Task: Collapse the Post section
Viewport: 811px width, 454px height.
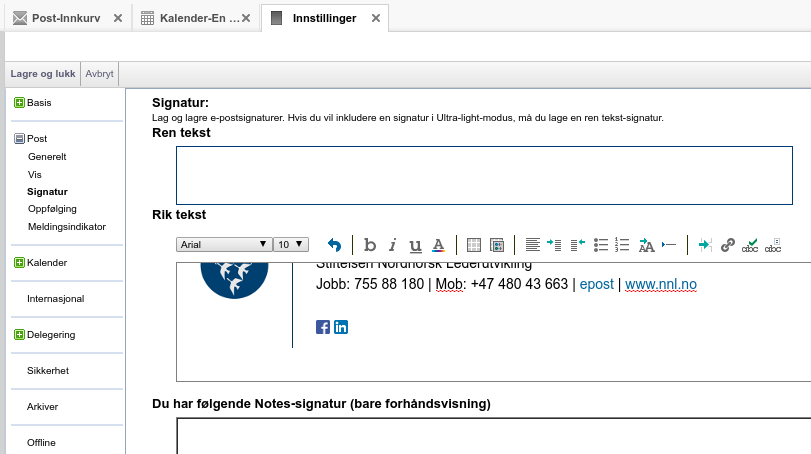Action: click(19, 139)
